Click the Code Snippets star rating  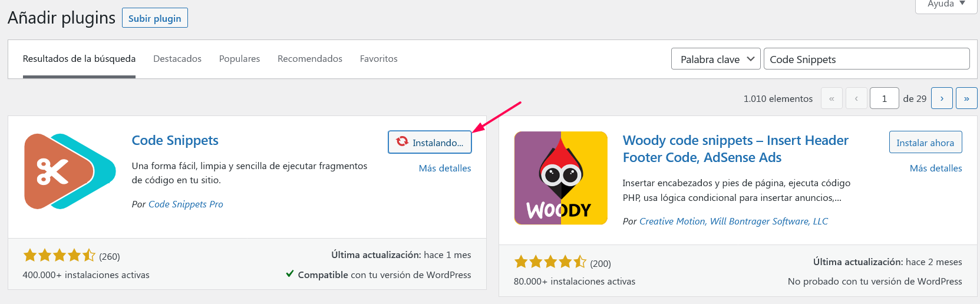[59, 256]
